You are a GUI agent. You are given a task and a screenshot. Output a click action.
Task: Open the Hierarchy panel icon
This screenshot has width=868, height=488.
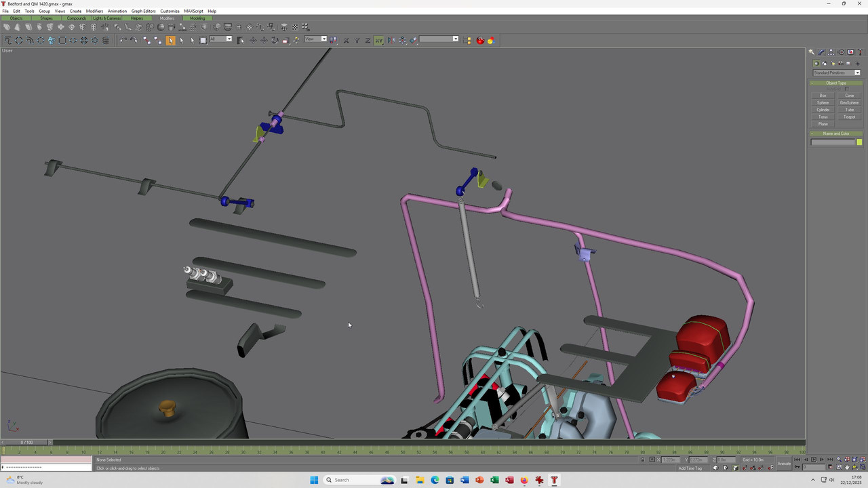pyautogui.click(x=831, y=52)
